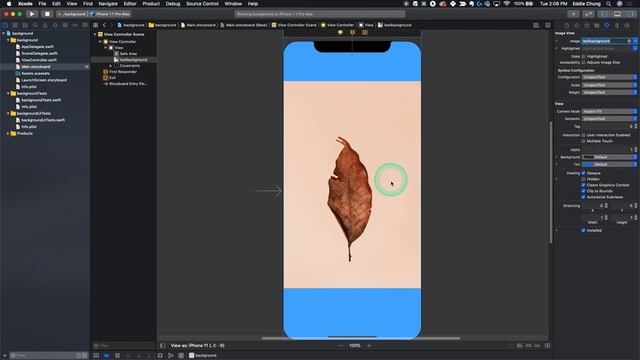This screenshot has width=640, height=360.
Task: Click the View Controller icon above the device
Action: pos(340,32)
